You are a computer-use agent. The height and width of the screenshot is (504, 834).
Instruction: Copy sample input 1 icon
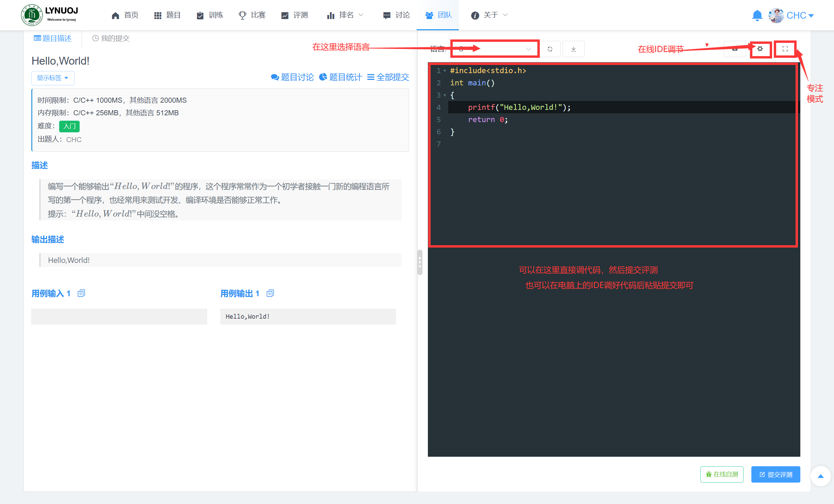point(81,293)
